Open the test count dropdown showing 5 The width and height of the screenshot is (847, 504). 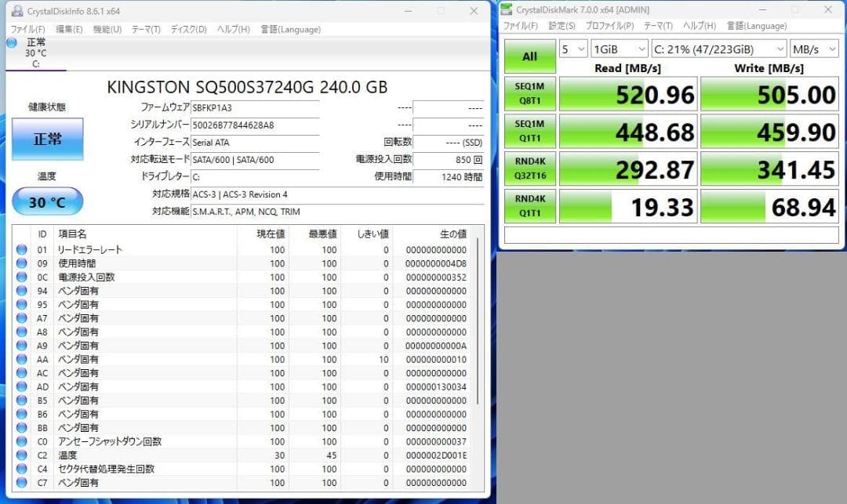pos(573,49)
